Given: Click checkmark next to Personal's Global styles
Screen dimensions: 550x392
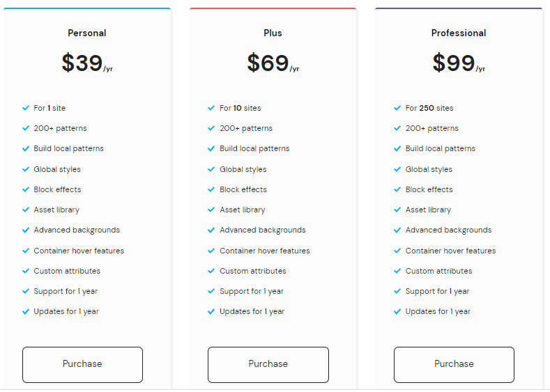Looking at the screenshot, I should click(x=26, y=169).
